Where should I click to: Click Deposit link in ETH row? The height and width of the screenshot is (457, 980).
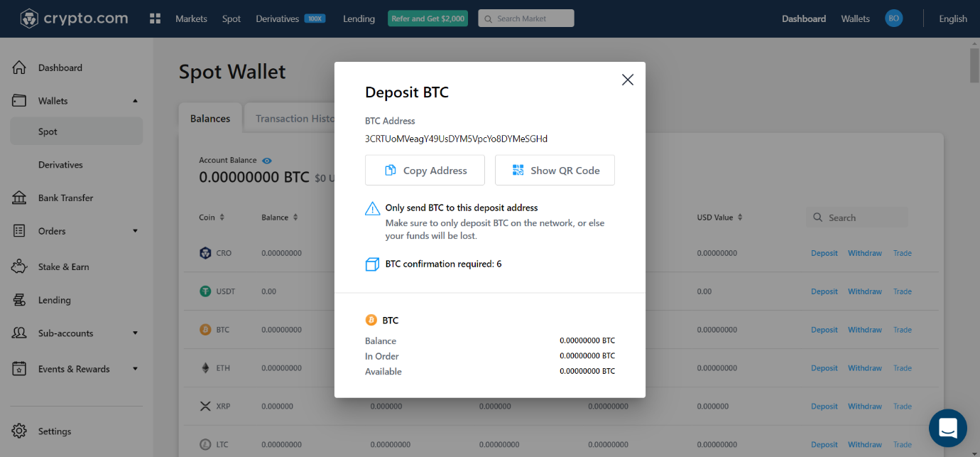coord(824,368)
